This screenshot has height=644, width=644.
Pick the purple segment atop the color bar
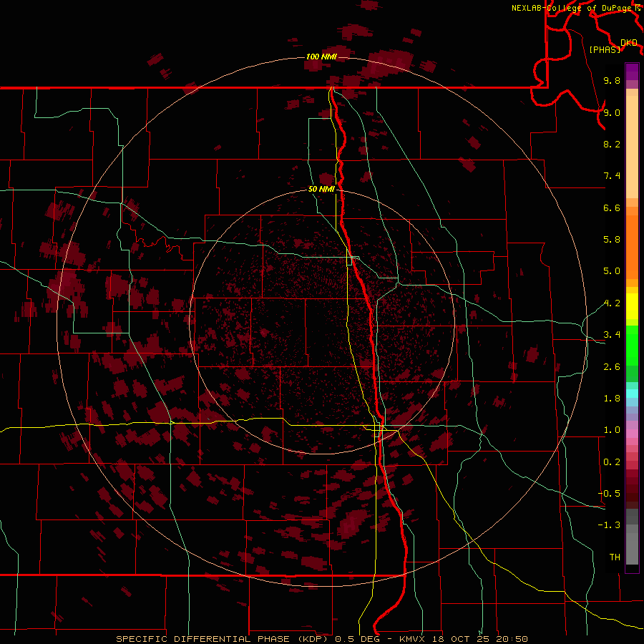coord(632,72)
